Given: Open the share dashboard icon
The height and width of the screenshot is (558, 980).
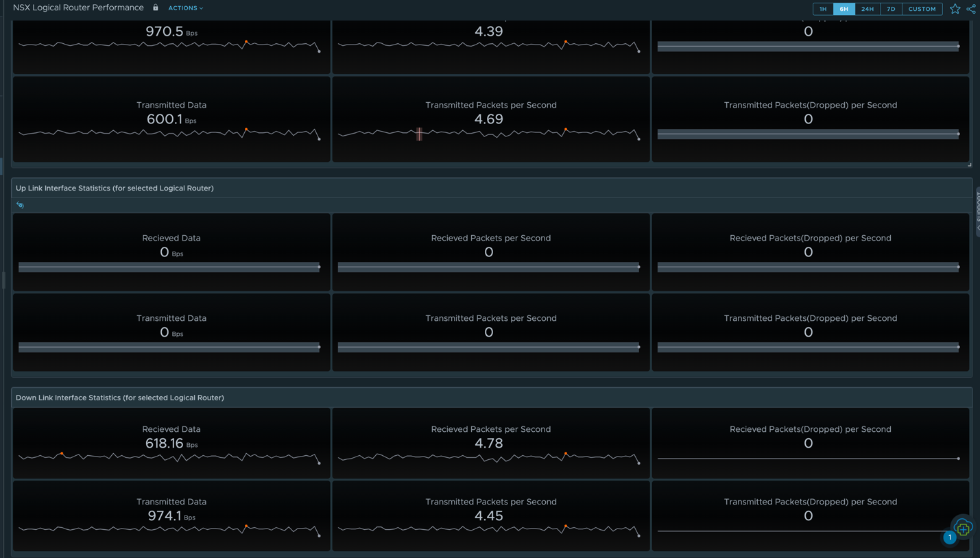Looking at the screenshot, I should 971,9.
